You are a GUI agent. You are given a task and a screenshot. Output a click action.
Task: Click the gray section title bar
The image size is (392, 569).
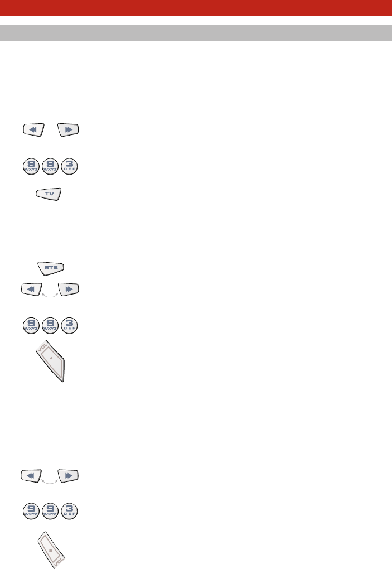(x=196, y=33)
